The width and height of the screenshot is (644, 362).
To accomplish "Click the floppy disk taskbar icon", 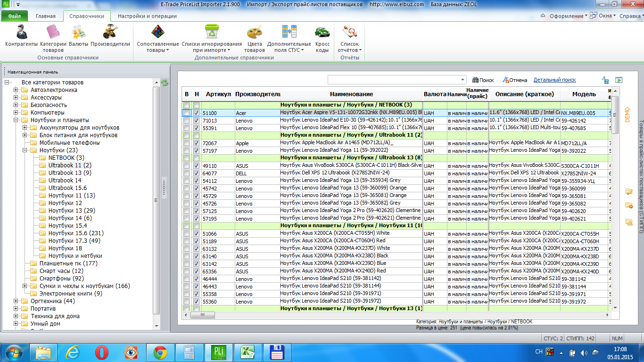I will pos(277,352).
